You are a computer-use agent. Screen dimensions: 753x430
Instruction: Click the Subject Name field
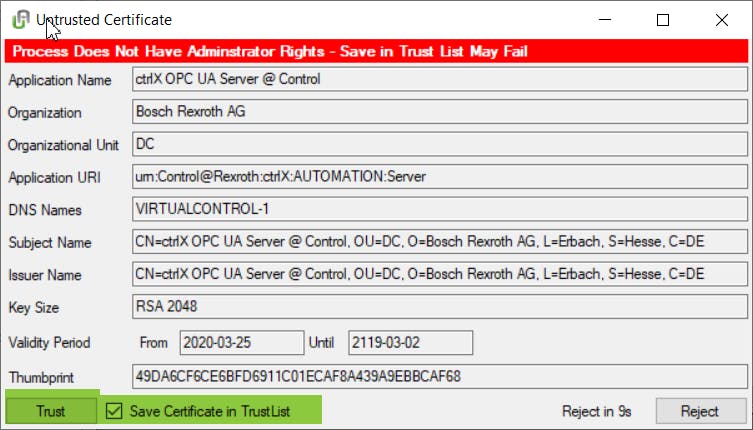[x=439, y=242]
